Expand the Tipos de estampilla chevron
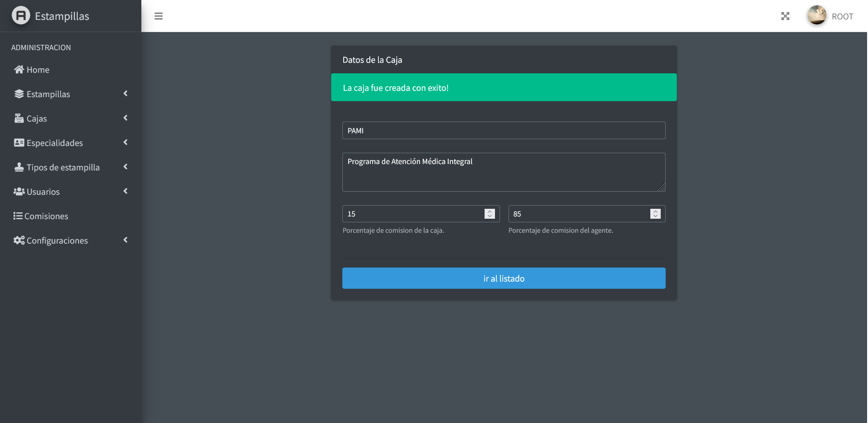Screen dimensions: 868x423 (x=126, y=167)
